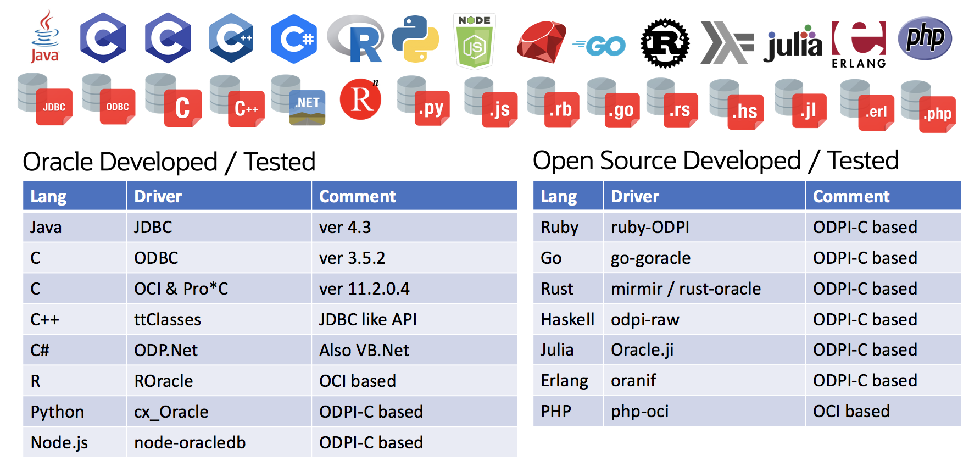Image resolution: width=980 pixels, height=466 pixels.
Task: Select the "ver 4.3" comment cell
Action: click(414, 227)
